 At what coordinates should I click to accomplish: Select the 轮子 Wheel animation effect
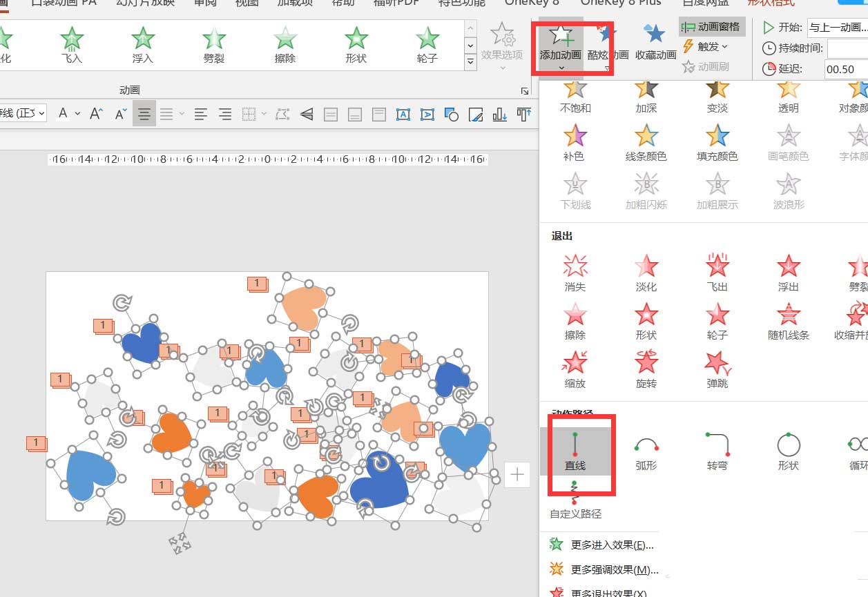426,45
